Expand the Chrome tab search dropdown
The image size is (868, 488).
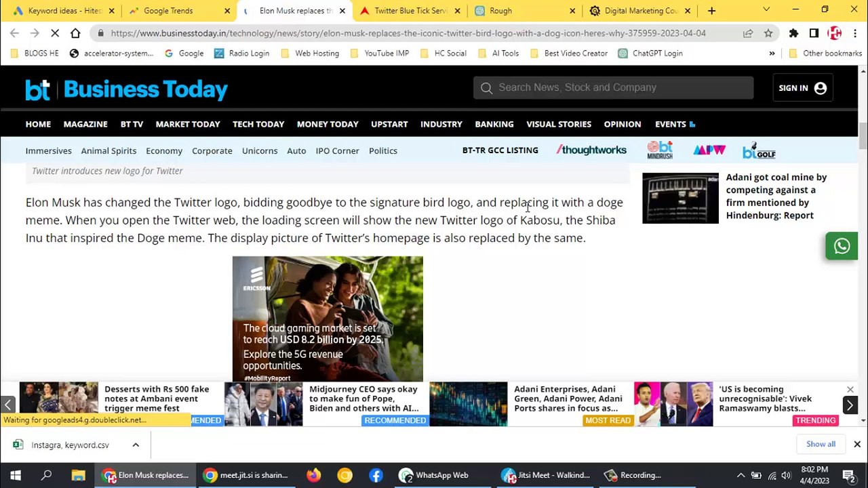pos(766,10)
